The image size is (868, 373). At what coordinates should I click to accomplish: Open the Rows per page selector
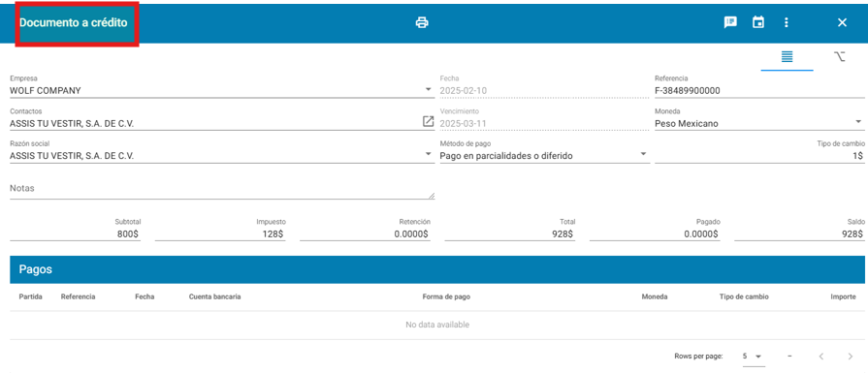[754, 357]
